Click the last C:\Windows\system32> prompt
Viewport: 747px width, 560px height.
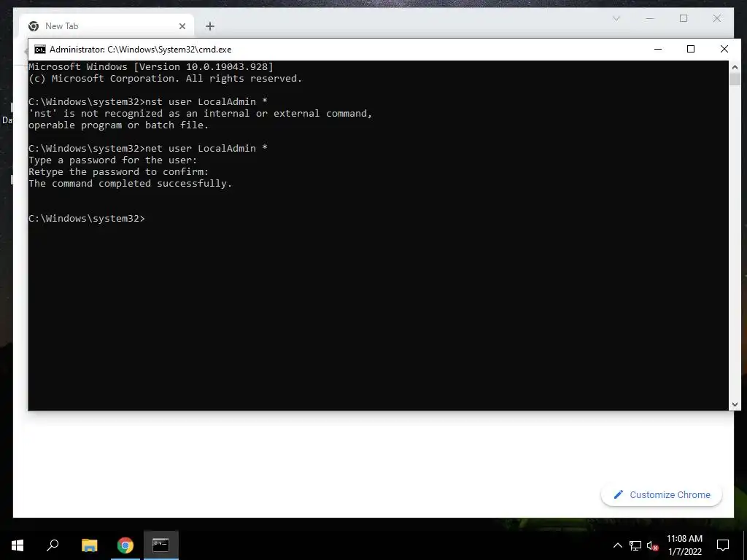86,218
